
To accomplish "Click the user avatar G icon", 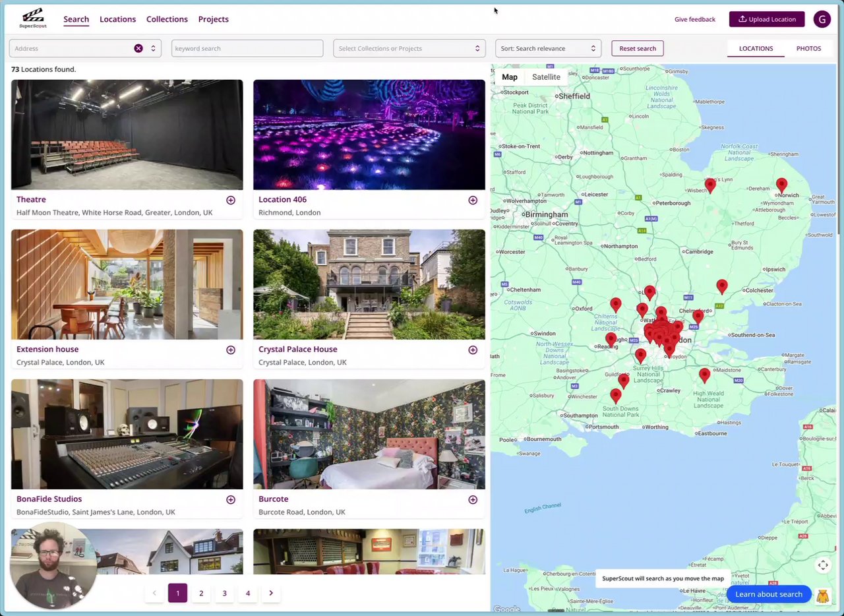I will (822, 19).
